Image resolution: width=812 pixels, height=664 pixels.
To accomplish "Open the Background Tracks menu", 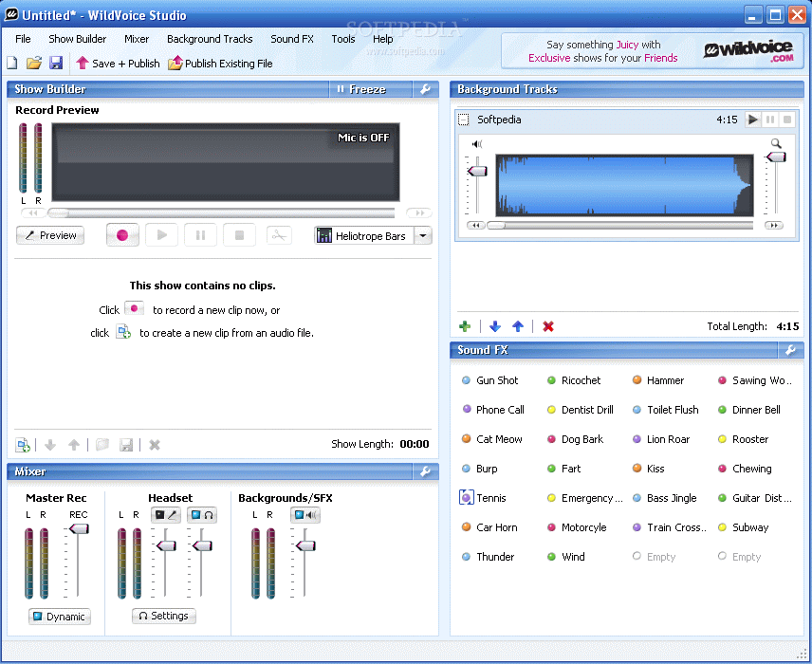I will (x=210, y=39).
